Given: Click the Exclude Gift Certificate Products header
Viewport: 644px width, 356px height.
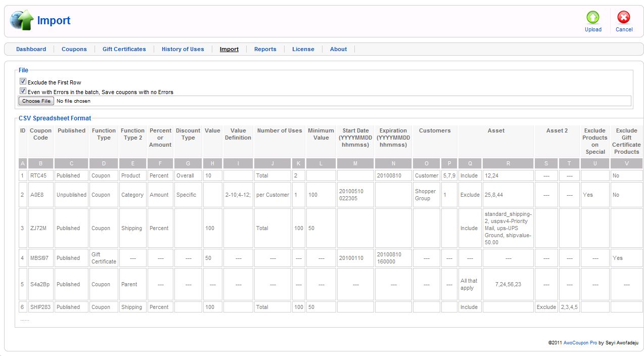Looking at the screenshot, I should 627,141.
